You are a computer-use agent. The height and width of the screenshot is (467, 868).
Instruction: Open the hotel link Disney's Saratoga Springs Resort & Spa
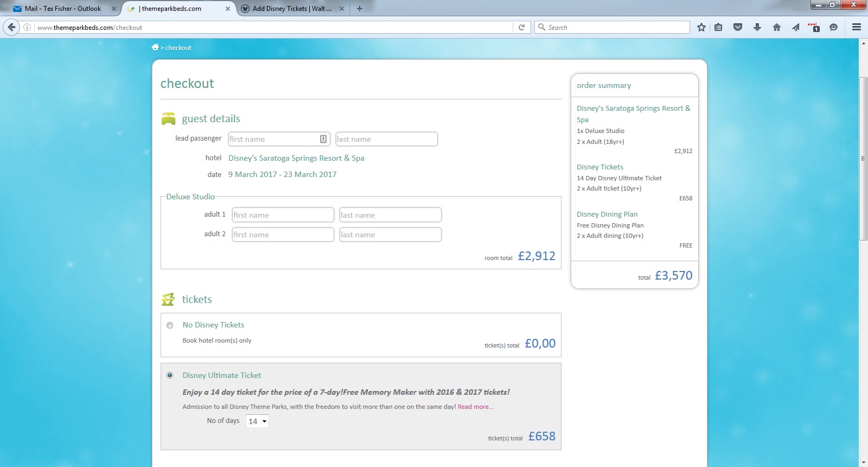(x=296, y=158)
